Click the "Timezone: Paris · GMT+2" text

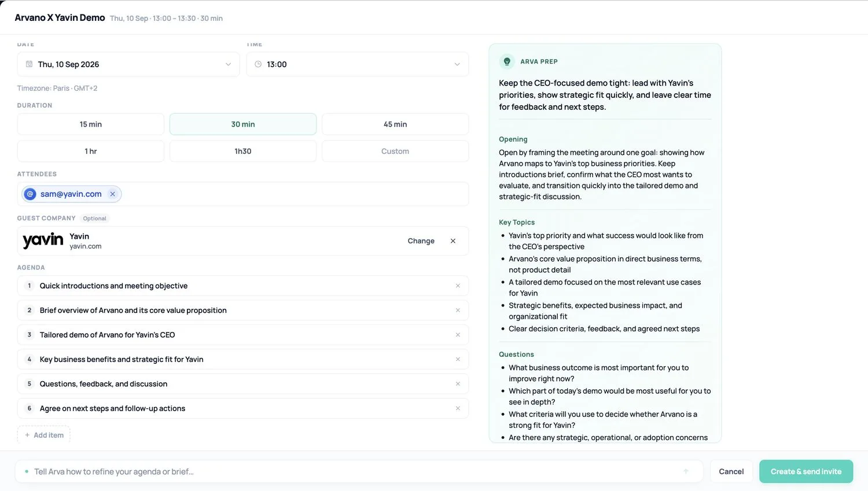57,88
